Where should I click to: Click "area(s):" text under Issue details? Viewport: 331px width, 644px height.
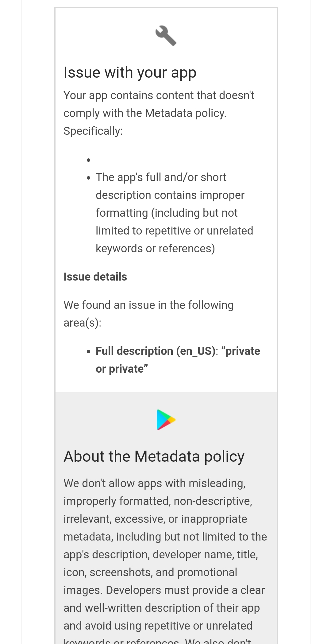click(x=82, y=323)
